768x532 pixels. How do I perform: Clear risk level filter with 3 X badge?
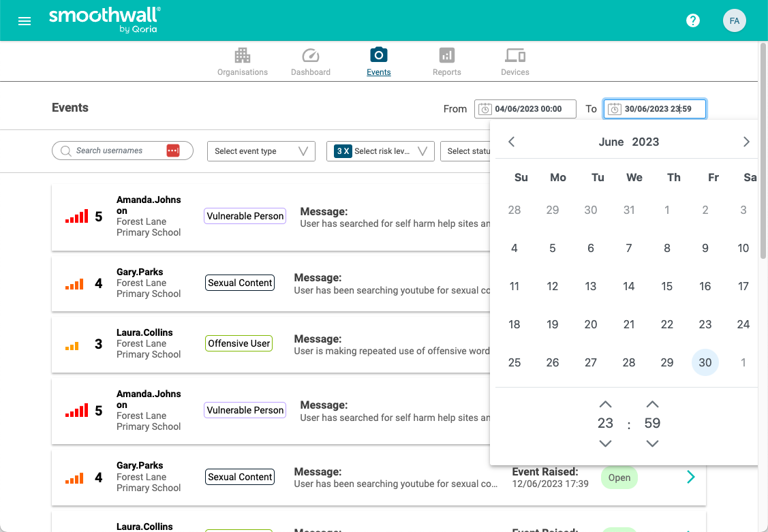343,151
